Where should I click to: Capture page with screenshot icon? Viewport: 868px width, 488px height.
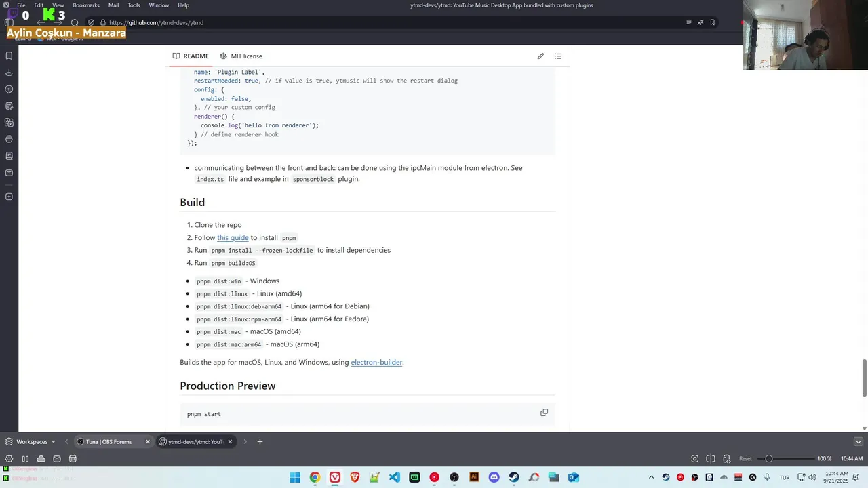694,459
